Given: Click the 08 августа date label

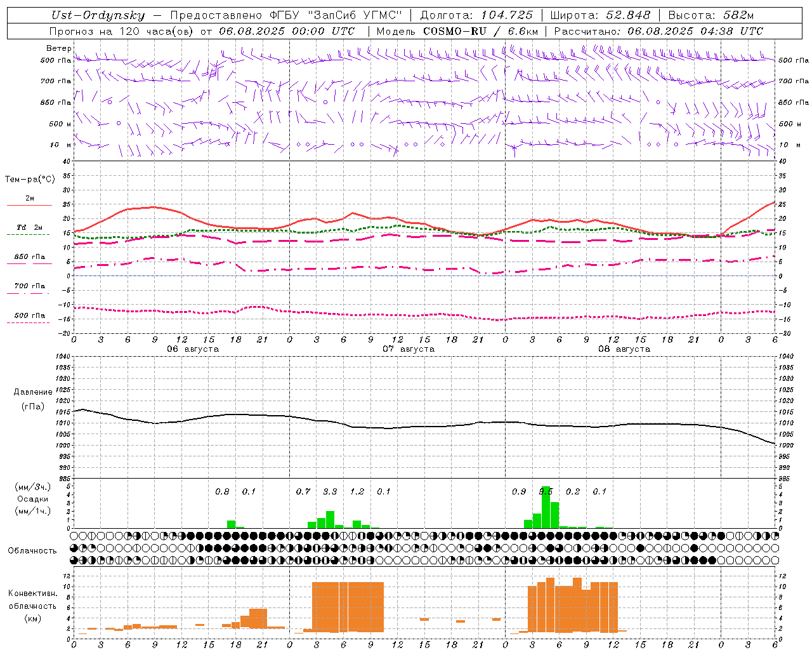Looking at the screenshot, I should tap(624, 349).
